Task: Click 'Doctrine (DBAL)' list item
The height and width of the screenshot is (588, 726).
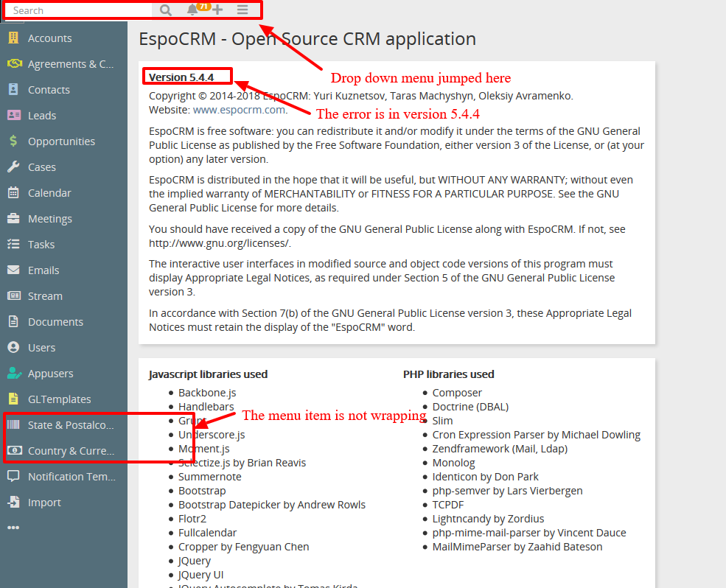Action: tap(470, 407)
